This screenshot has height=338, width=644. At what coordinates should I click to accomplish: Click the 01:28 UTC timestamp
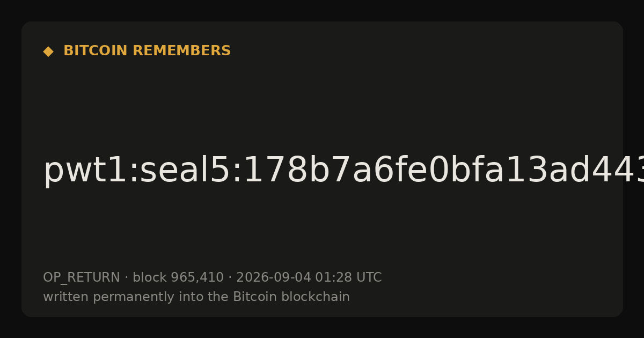(x=348, y=277)
